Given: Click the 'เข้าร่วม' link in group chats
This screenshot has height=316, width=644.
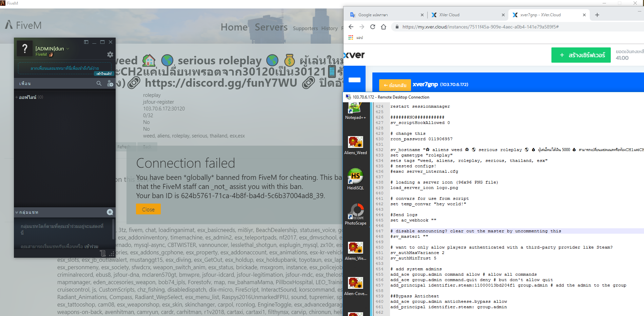Looking at the screenshot, I should click(92, 247).
